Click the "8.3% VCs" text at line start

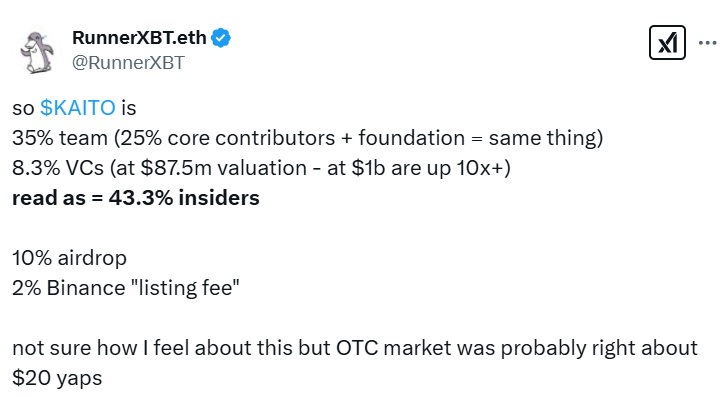coord(58,168)
